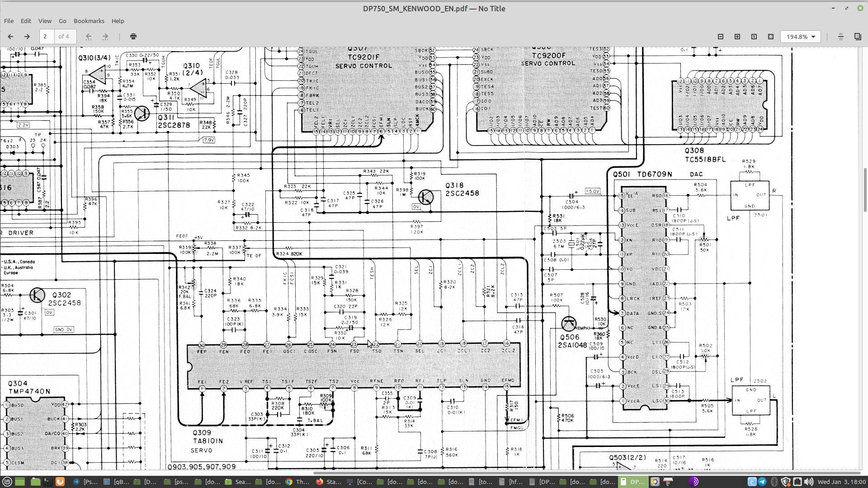Image resolution: width=868 pixels, height=488 pixels.
Task: Open the File menu
Action: click(9, 21)
